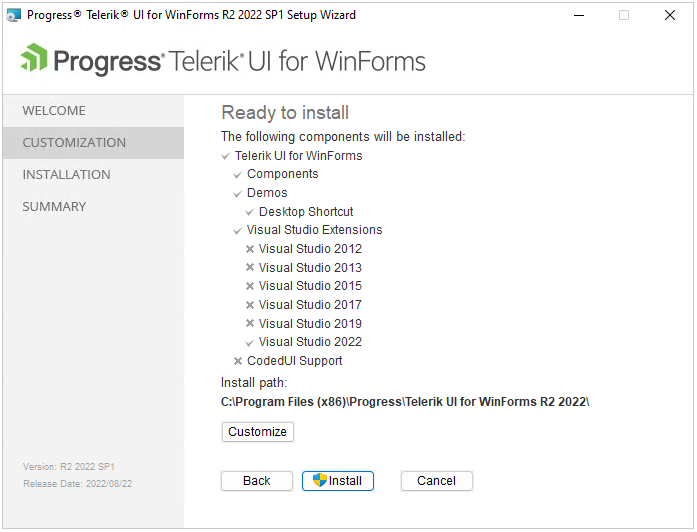This screenshot has height=532, width=697.
Task: Select the INSTALLATION step in sidebar
Action: tap(93, 175)
